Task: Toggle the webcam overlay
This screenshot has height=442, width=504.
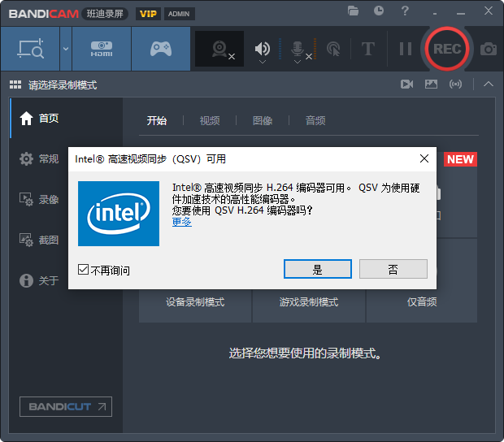Action: 219,49
